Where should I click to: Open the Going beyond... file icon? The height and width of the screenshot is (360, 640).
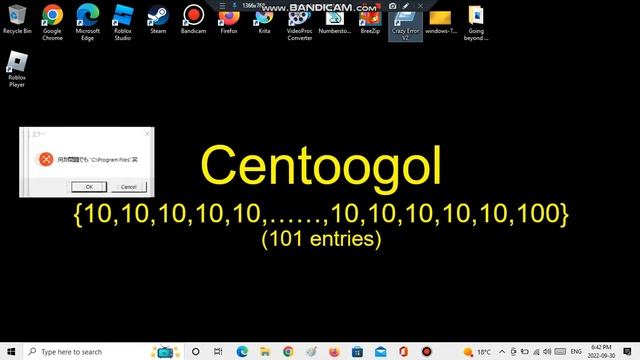click(476, 22)
